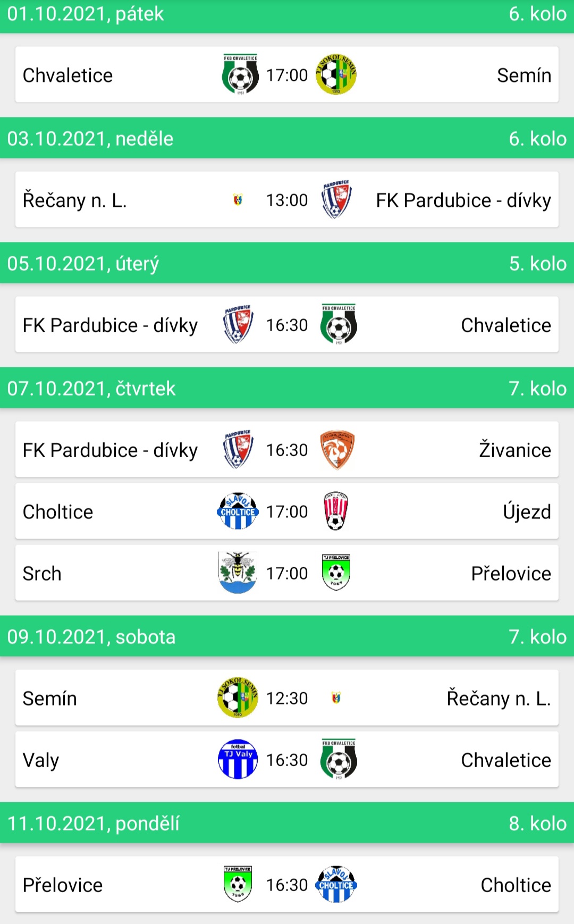Tap Živanice orange shield logo

pos(337,450)
